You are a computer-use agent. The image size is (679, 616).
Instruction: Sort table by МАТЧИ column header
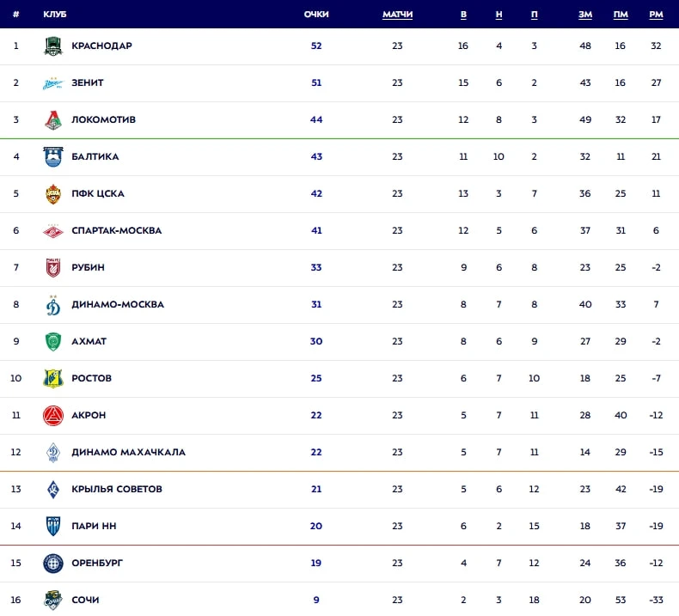click(x=397, y=15)
